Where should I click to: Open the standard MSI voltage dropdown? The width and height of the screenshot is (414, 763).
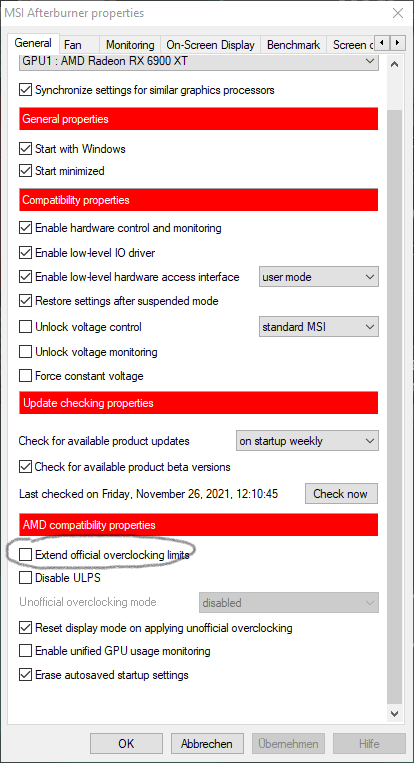(319, 327)
